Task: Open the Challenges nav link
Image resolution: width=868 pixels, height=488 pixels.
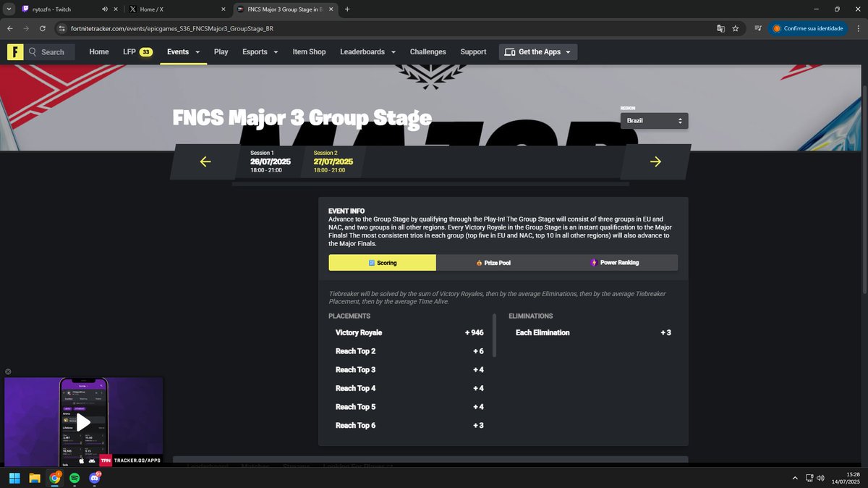Action: (x=427, y=52)
